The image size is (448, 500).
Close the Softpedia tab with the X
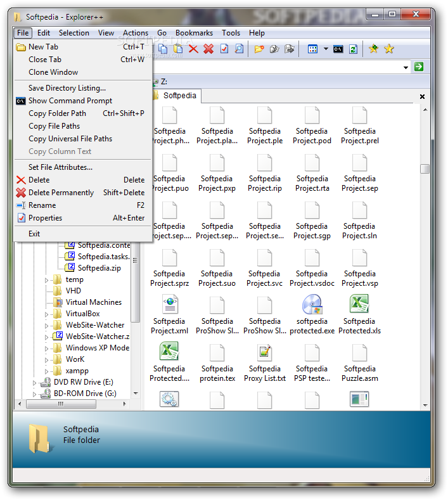[422, 96]
